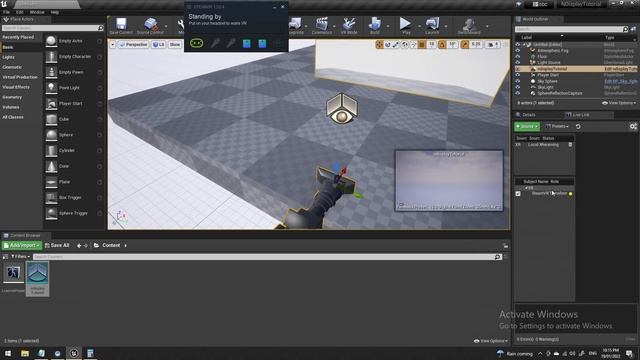This screenshot has width=640, height=360.
Task: Open the viewport options arrow dropdown
Action: click(113, 44)
